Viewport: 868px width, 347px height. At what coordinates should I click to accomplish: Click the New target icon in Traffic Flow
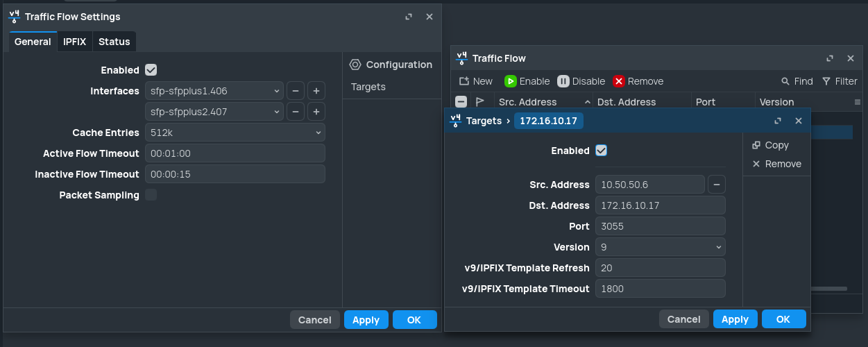point(465,81)
